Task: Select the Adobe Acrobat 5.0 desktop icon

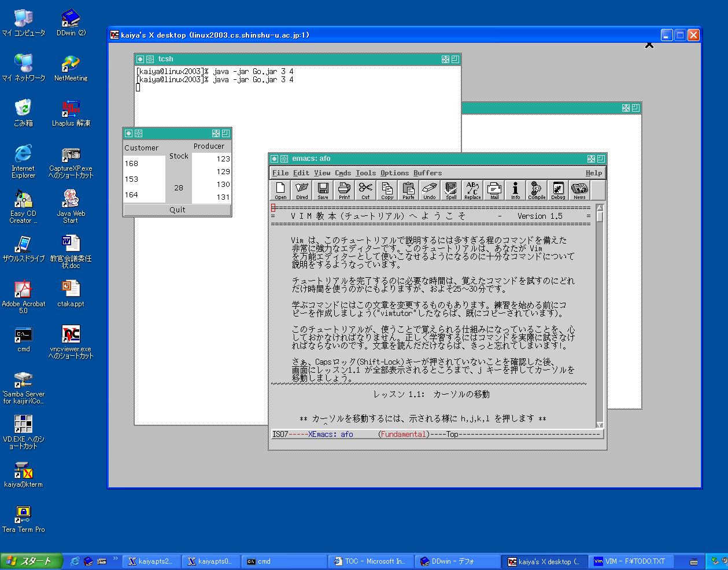Action: click(23, 297)
